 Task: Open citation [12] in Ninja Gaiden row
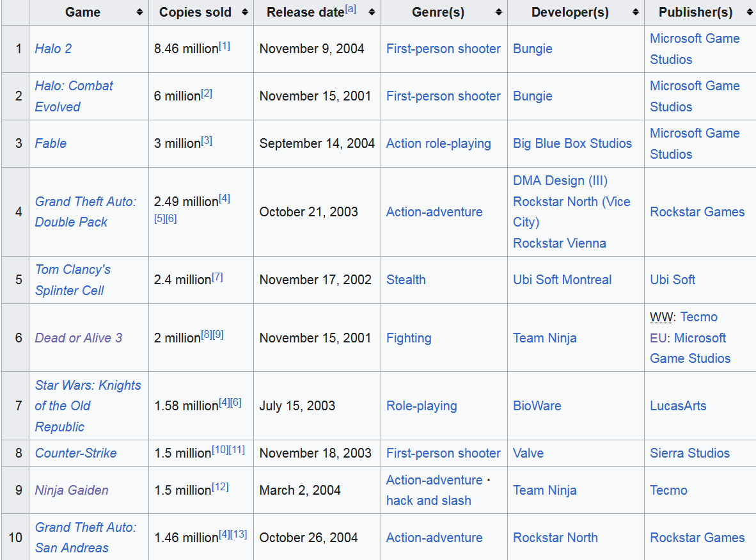(x=220, y=486)
